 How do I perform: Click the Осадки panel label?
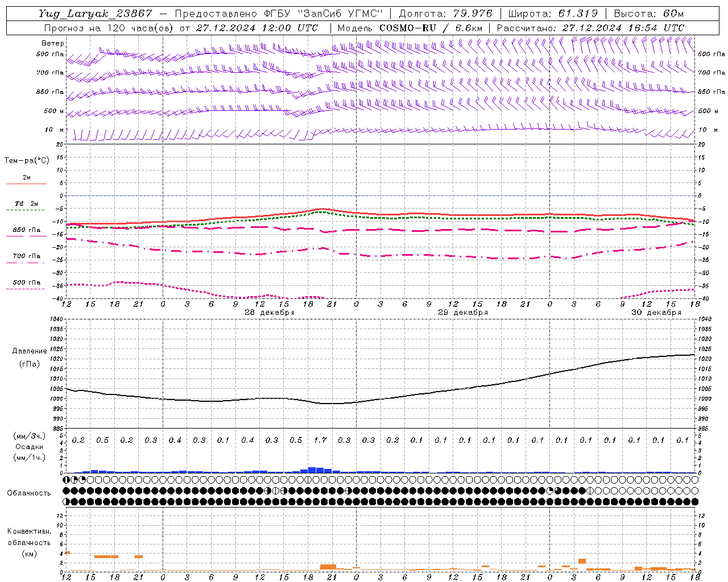30,447
